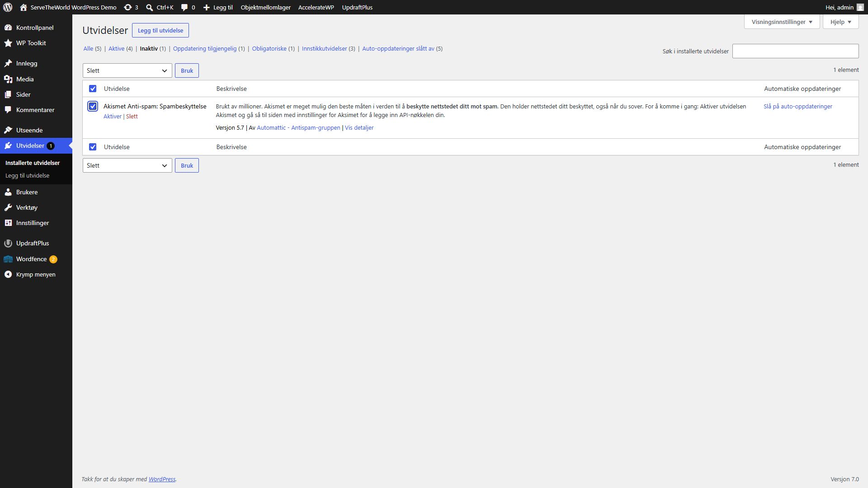Open the Ctrl+K search magnifier icon
This screenshot has height=488, width=868.
(149, 7)
